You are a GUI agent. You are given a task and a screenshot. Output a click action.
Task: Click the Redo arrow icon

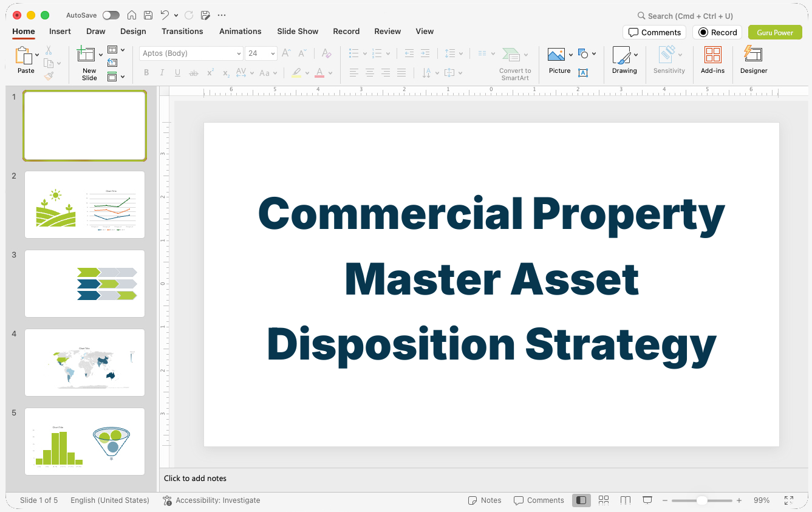189,15
